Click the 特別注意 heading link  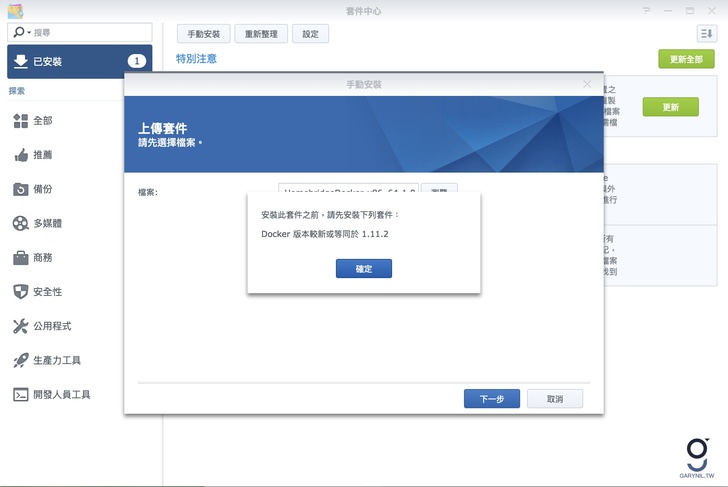[x=196, y=58]
